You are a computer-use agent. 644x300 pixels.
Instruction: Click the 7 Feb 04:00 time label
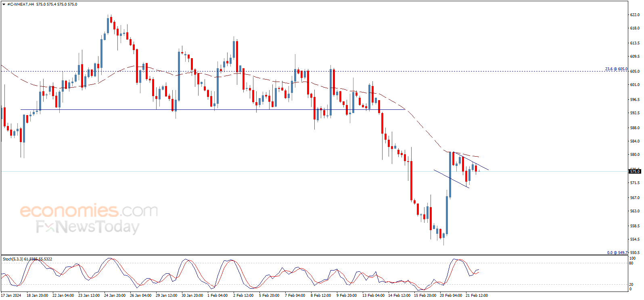[x=295, y=296]
